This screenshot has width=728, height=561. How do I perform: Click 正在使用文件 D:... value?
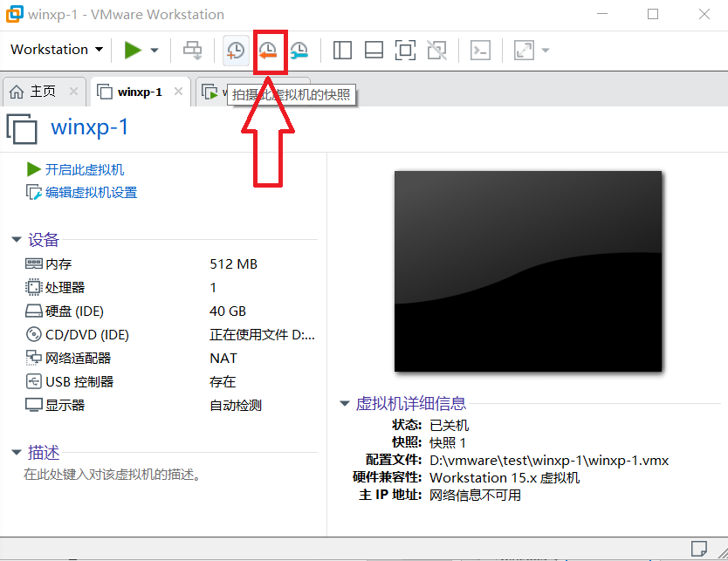(x=263, y=334)
